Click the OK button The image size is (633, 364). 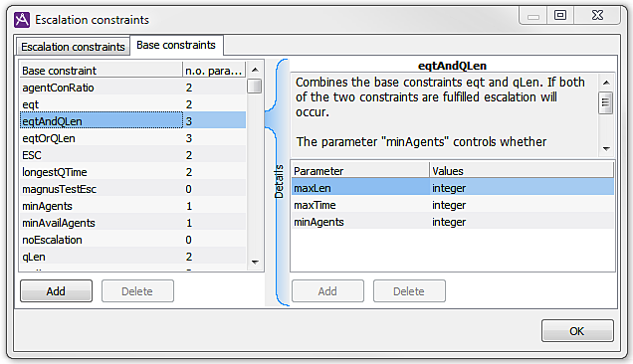pos(577,331)
